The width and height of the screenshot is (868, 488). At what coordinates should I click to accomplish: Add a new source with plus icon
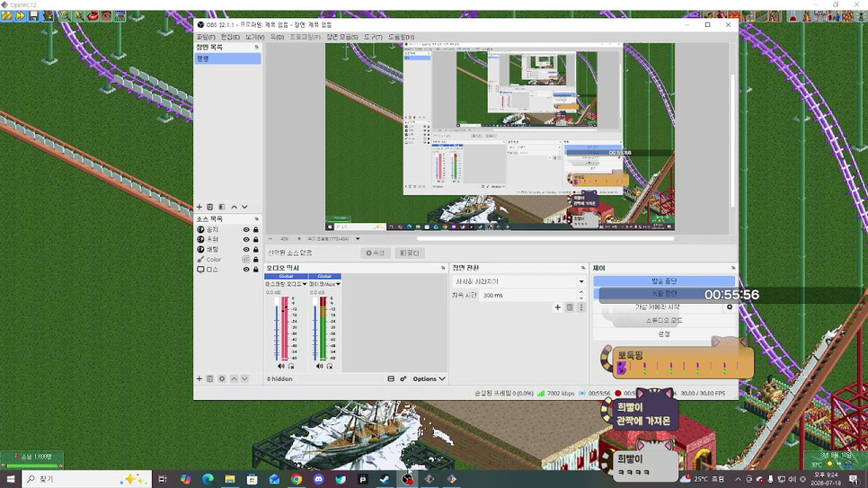[199, 379]
